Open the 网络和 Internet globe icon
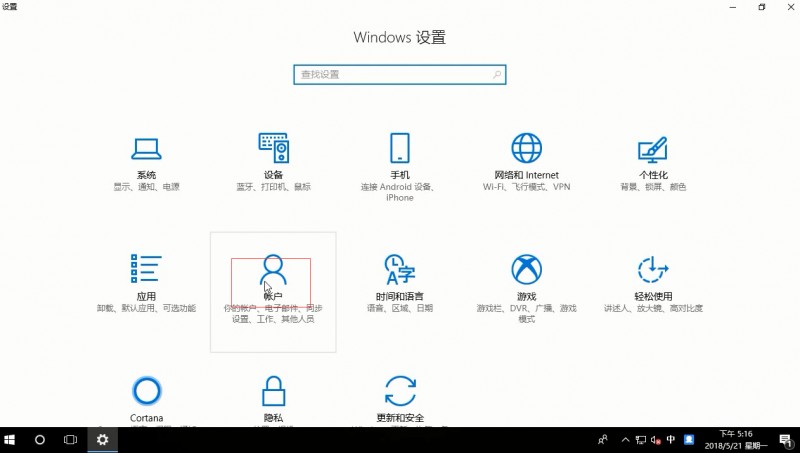800x453 pixels. [x=527, y=148]
